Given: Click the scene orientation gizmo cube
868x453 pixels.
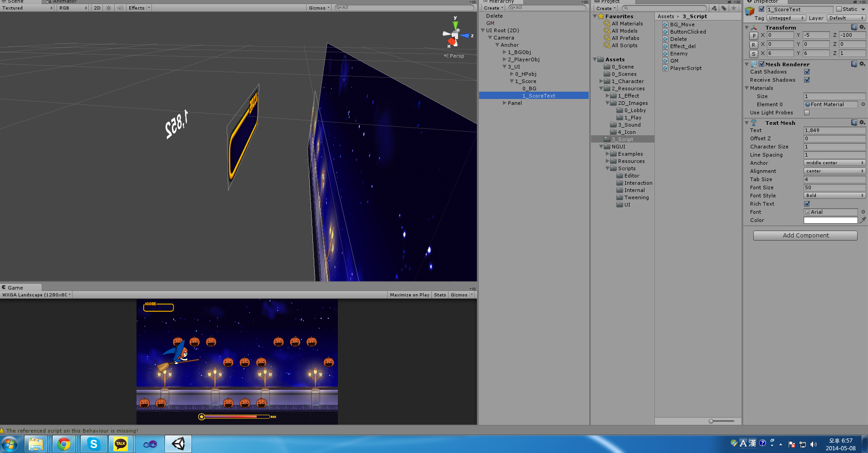Looking at the screenshot, I should (x=454, y=35).
